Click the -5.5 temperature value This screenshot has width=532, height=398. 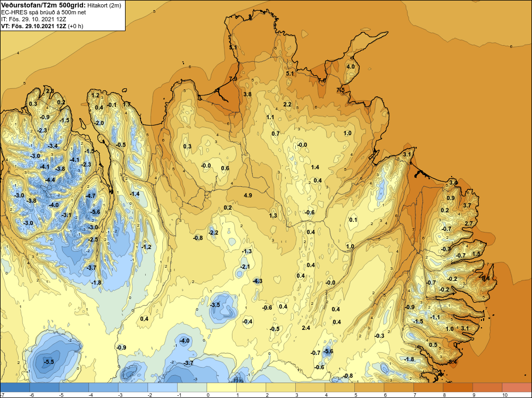tap(49, 362)
